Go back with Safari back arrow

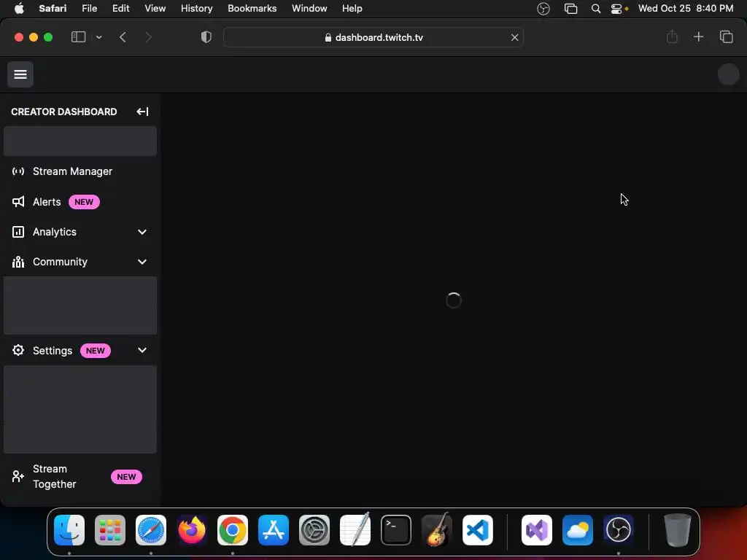(123, 37)
